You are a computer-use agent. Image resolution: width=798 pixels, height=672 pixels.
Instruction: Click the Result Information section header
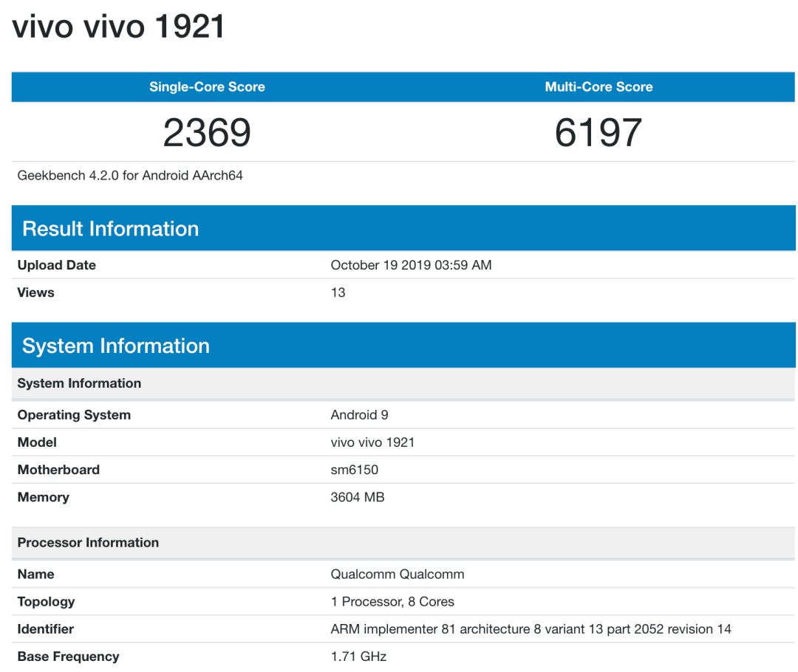403,228
